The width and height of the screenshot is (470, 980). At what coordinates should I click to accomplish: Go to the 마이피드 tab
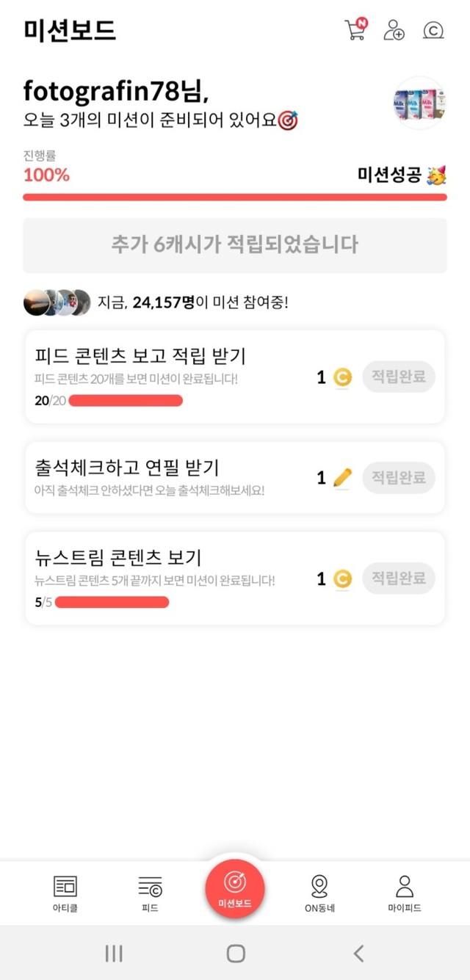point(405,893)
